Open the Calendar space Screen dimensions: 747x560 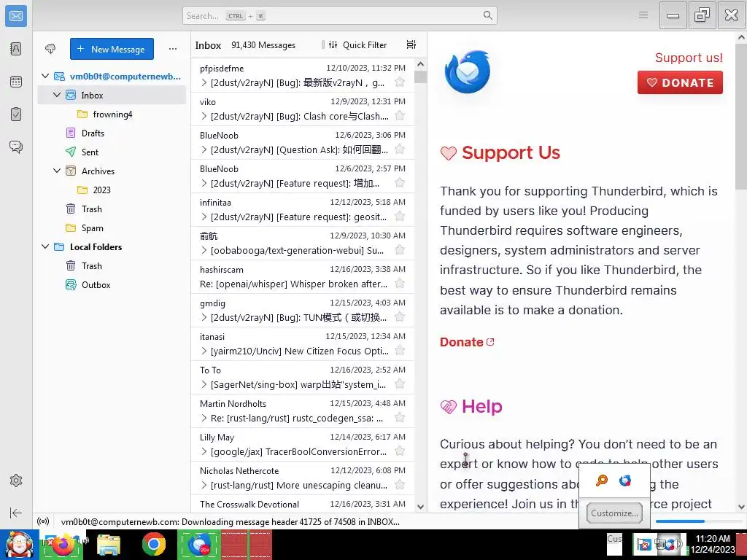[x=16, y=82]
